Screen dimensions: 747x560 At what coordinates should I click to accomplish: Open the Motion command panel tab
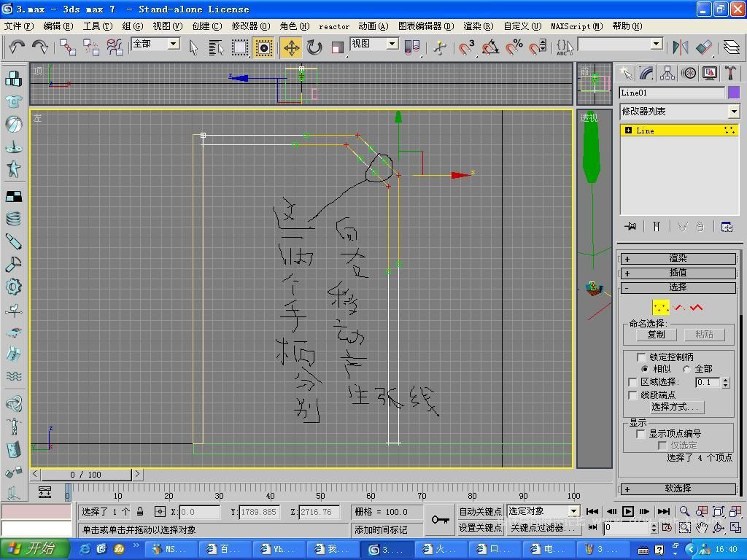click(x=689, y=74)
